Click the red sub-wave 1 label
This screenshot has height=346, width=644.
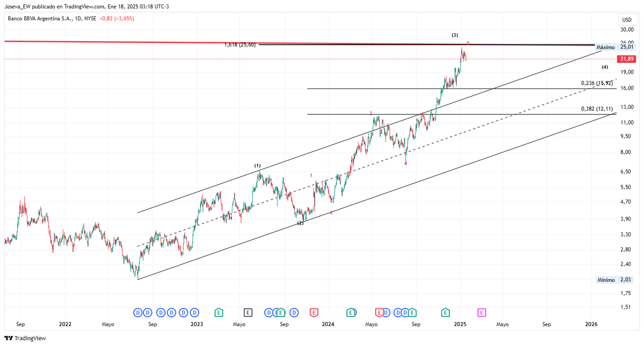pyautogui.click(x=311, y=175)
